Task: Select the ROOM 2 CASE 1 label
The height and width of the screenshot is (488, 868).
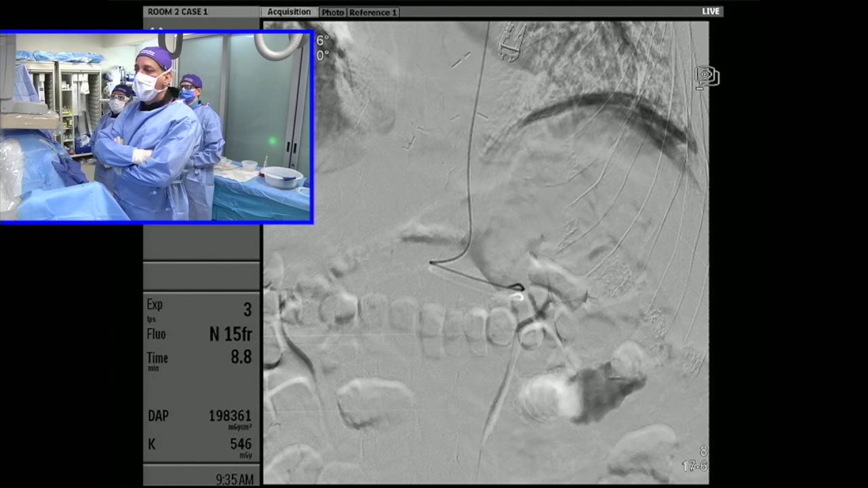Action: pyautogui.click(x=178, y=12)
